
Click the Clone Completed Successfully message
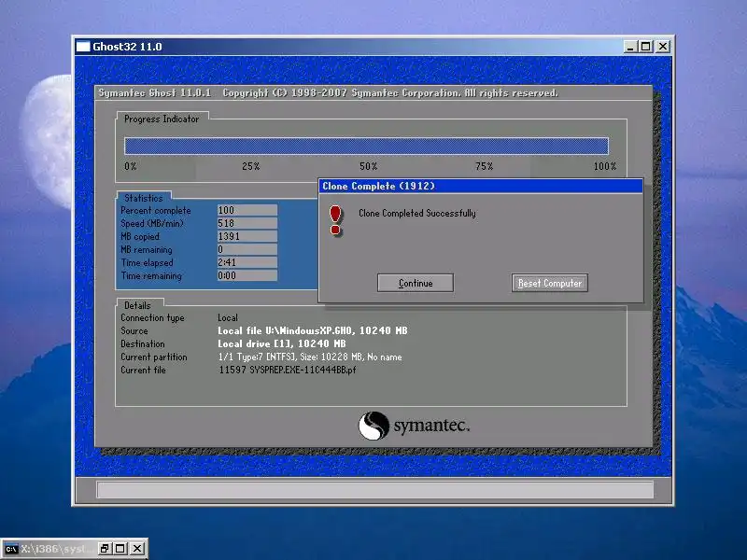(416, 214)
